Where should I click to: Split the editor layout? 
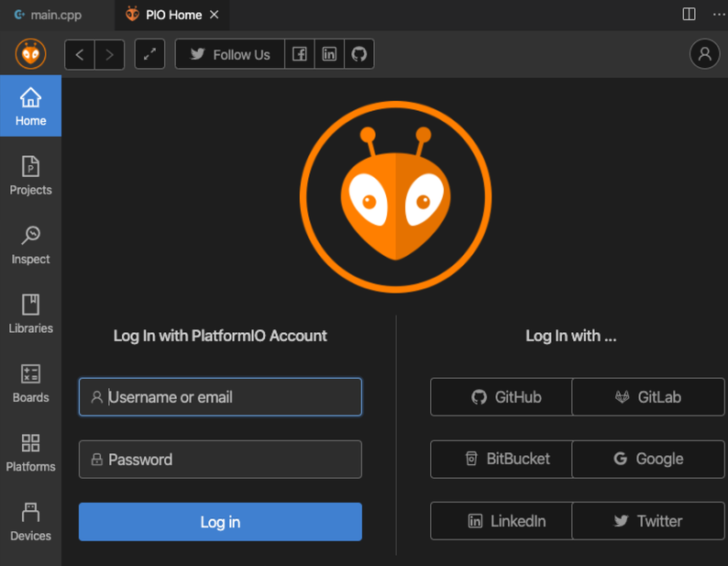pos(689,14)
